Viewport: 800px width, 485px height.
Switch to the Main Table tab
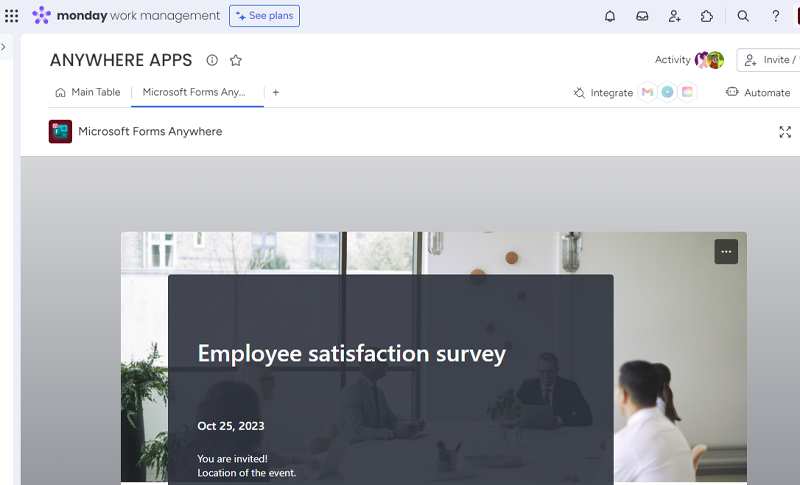(88, 92)
